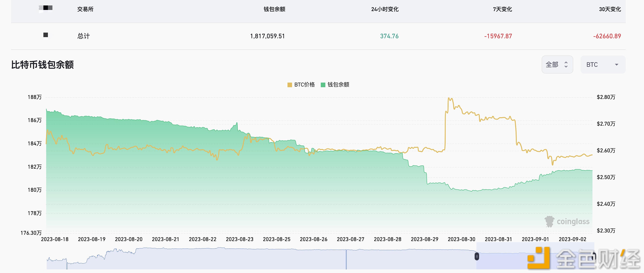The width and height of the screenshot is (644, 273).
Task: Click the total balance 1,817,059.51
Action: click(x=268, y=36)
